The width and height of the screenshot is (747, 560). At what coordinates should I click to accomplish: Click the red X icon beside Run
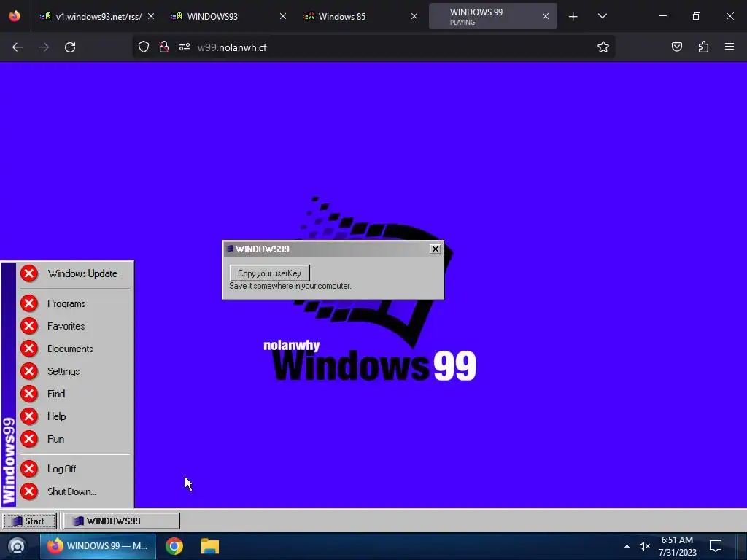pyautogui.click(x=29, y=439)
